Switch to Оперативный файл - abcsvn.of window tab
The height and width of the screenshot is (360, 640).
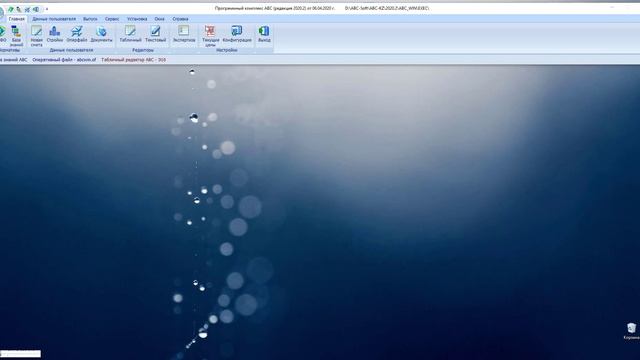click(x=64, y=60)
